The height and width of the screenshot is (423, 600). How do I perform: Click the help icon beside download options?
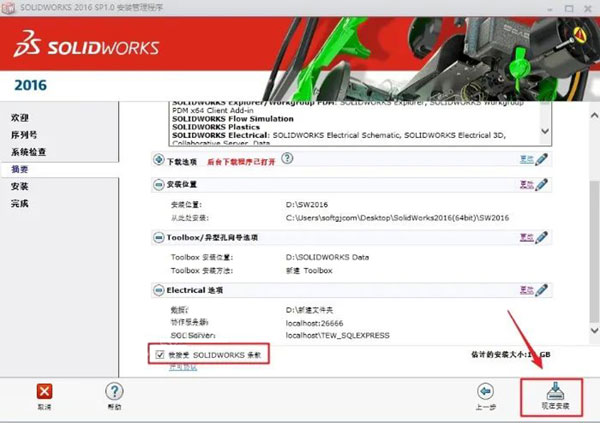point(287,158)
